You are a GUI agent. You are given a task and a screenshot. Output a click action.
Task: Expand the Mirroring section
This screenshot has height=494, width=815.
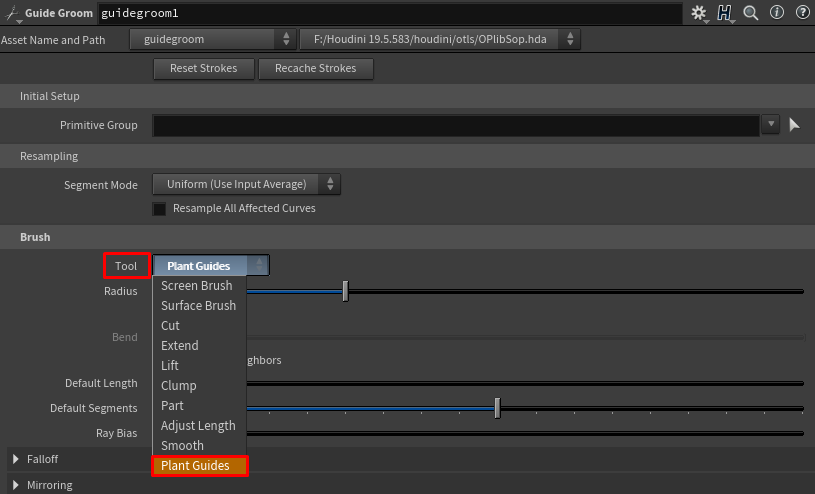[17, 485]
